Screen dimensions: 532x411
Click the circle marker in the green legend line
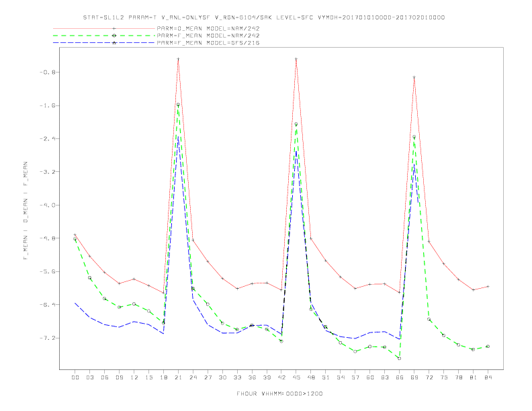point(114,36)
